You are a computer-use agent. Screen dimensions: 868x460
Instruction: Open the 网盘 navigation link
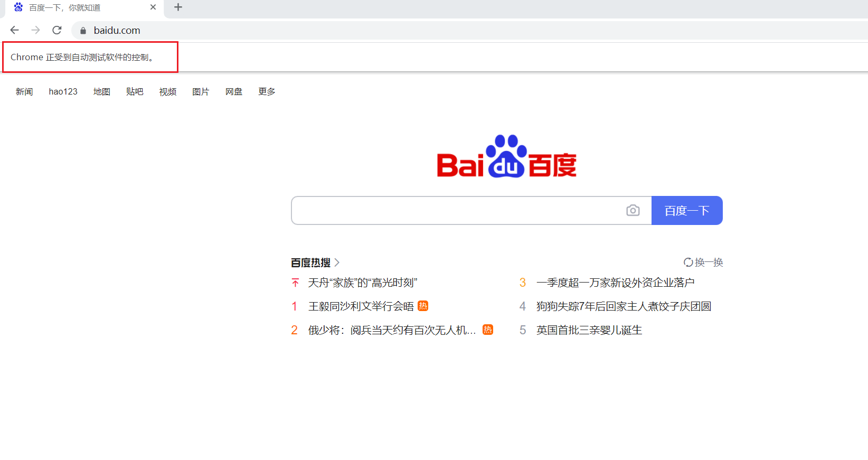tap(234, 92)
